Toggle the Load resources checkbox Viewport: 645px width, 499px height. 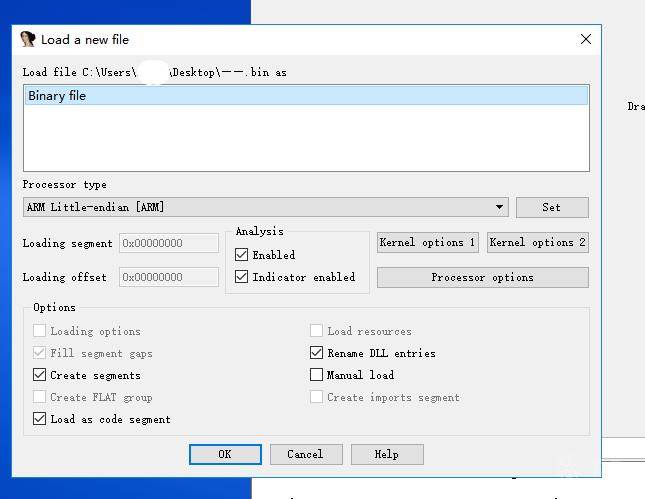tap(316, 330)
